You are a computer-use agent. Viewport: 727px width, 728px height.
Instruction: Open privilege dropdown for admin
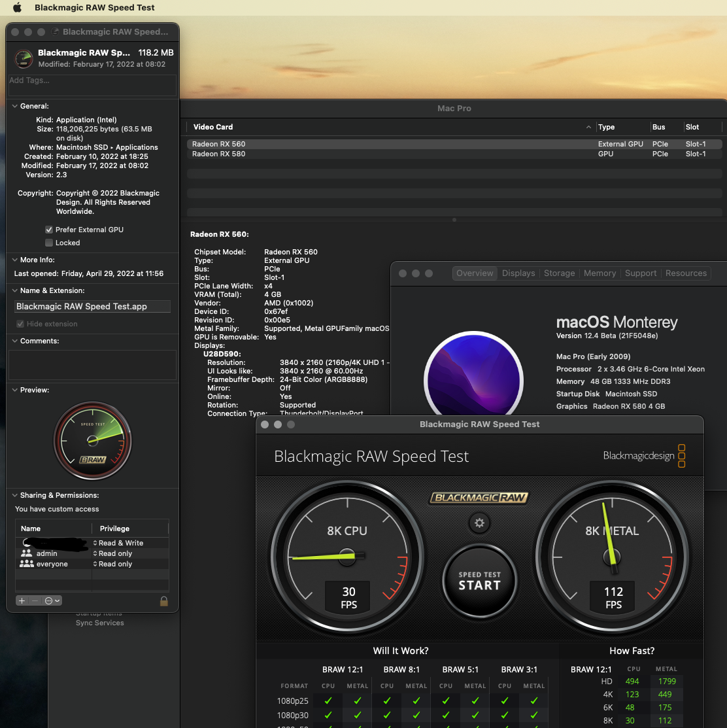click(112, 553)
